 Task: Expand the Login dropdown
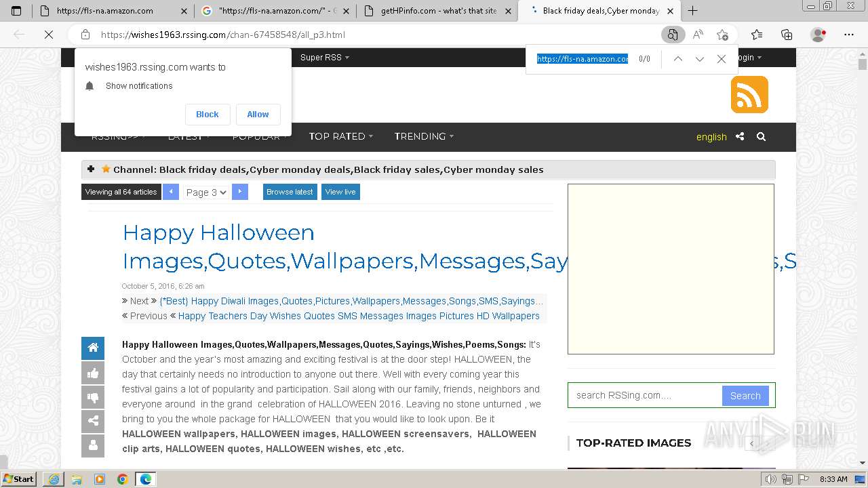[x=749, y=58]
